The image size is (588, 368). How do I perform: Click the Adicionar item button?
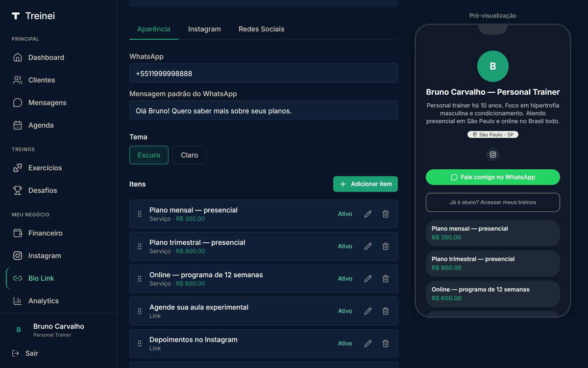(x=366, y=184)
